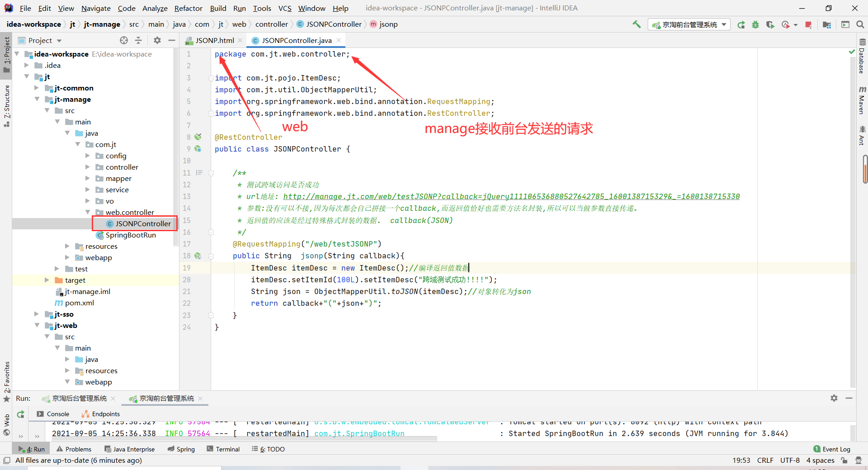Expand the mapper package
This screenshot has height=470, width=868.
[88, 178]
